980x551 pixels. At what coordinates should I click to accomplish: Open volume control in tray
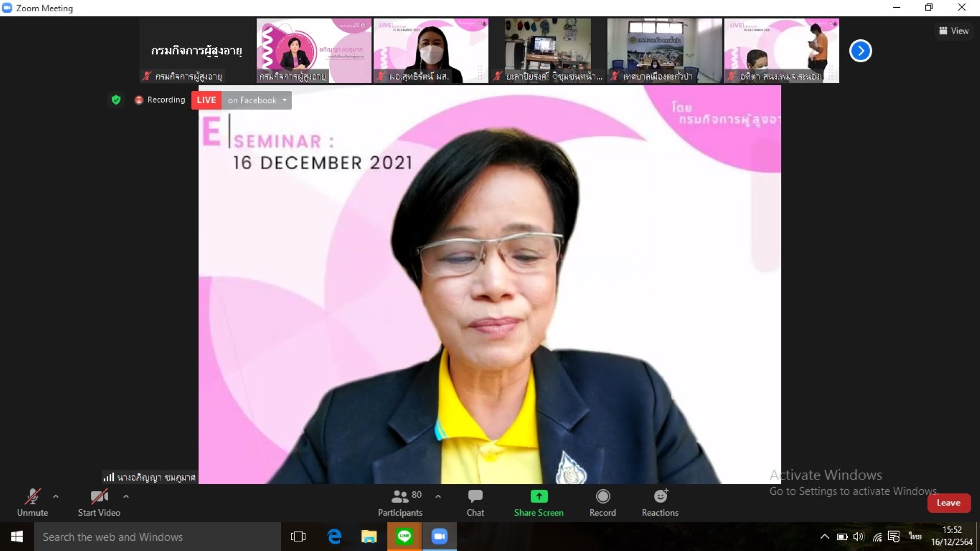click(859, 537)
